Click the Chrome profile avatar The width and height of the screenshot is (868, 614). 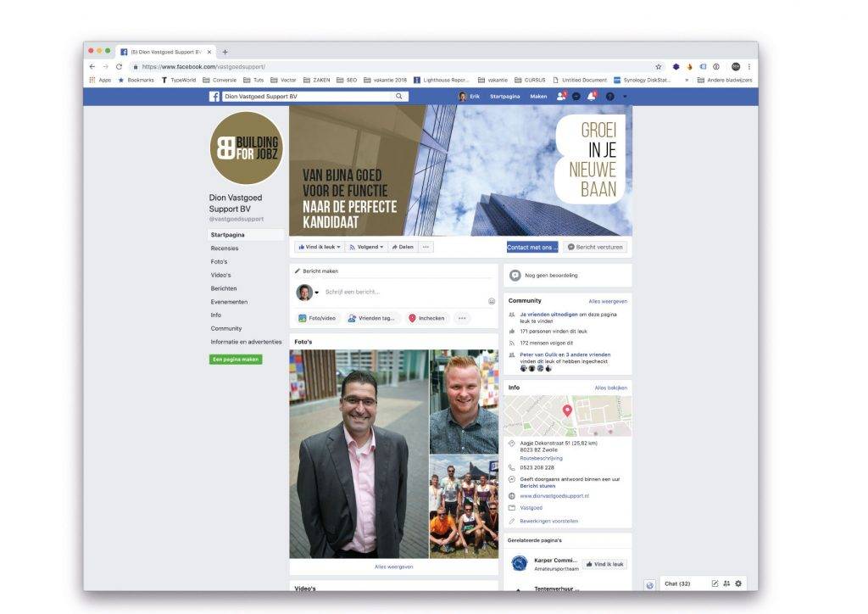(736, 66)
